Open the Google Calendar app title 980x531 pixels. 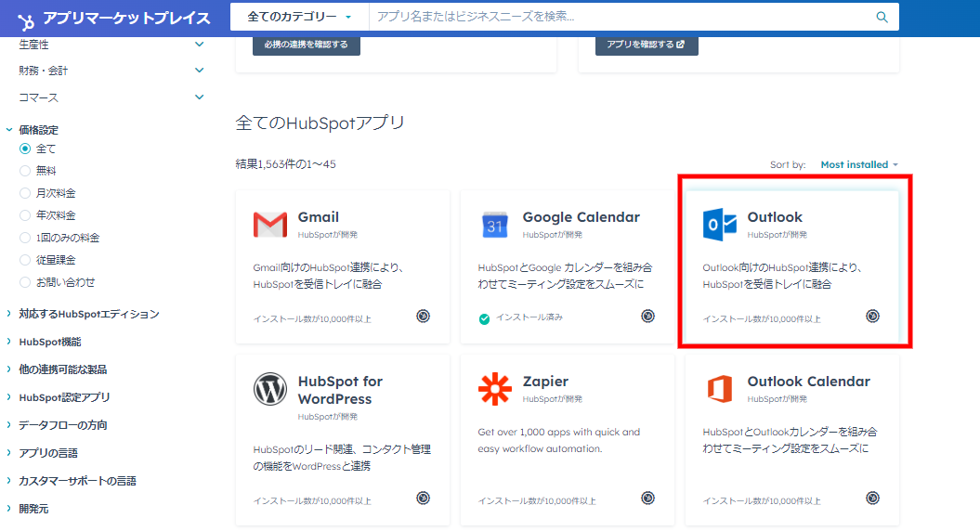pos(581,217)
